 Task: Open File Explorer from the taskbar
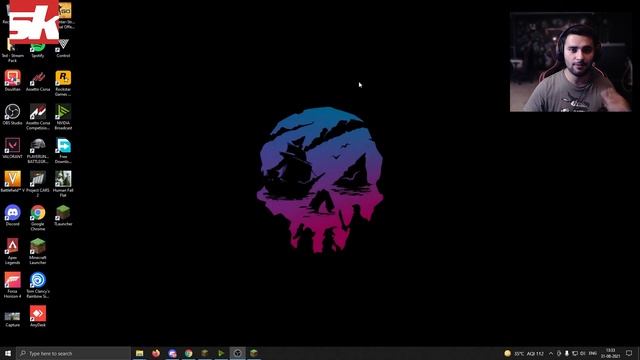(140, 353)
